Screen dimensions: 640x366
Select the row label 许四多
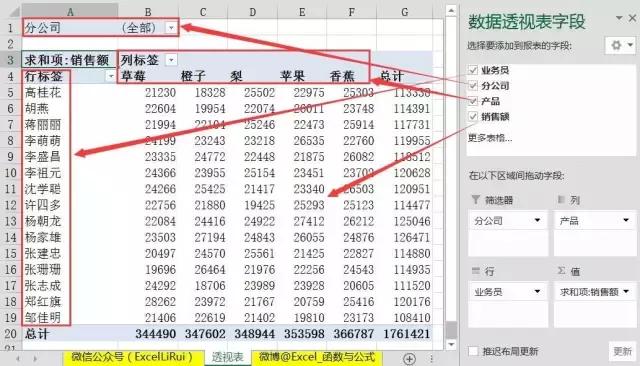click(x=43, y=205)
